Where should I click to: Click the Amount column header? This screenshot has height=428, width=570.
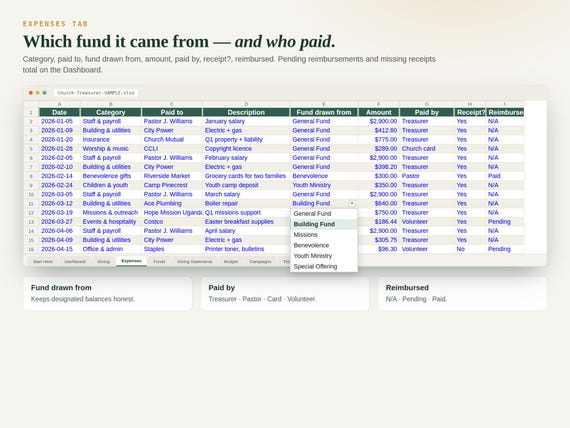(x=378, y=112)
